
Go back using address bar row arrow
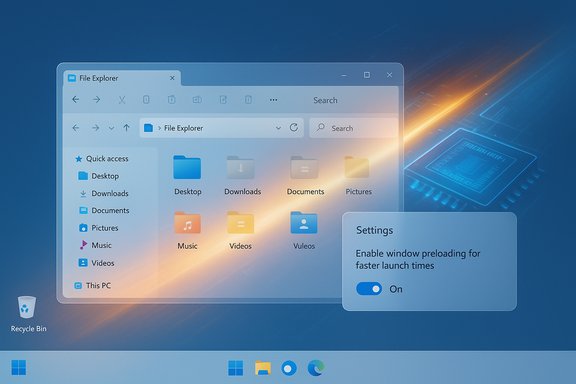[76, 128]
